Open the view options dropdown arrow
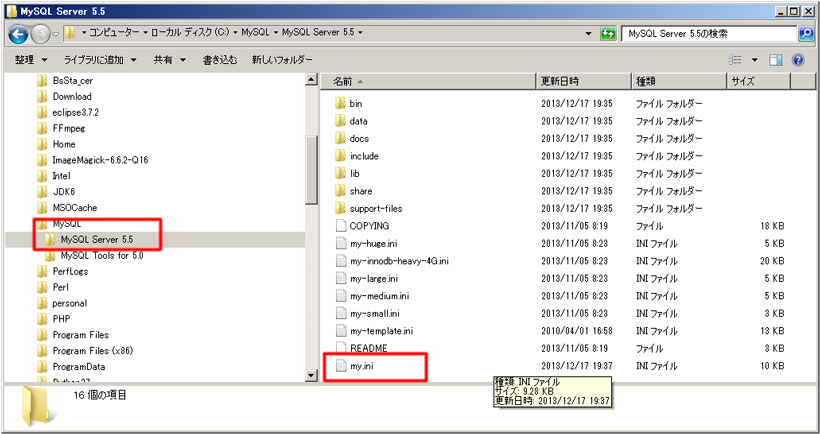 coord(755,60)
